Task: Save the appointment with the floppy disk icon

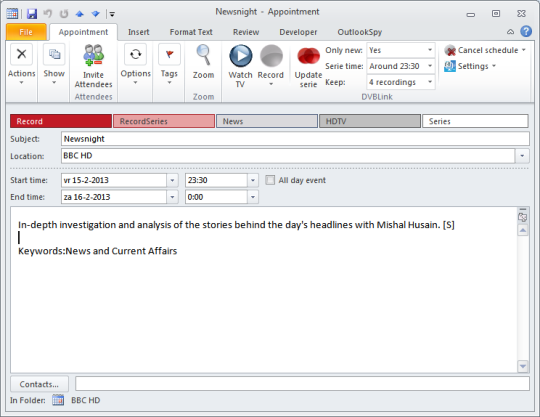Action: [x=32, y=14]
